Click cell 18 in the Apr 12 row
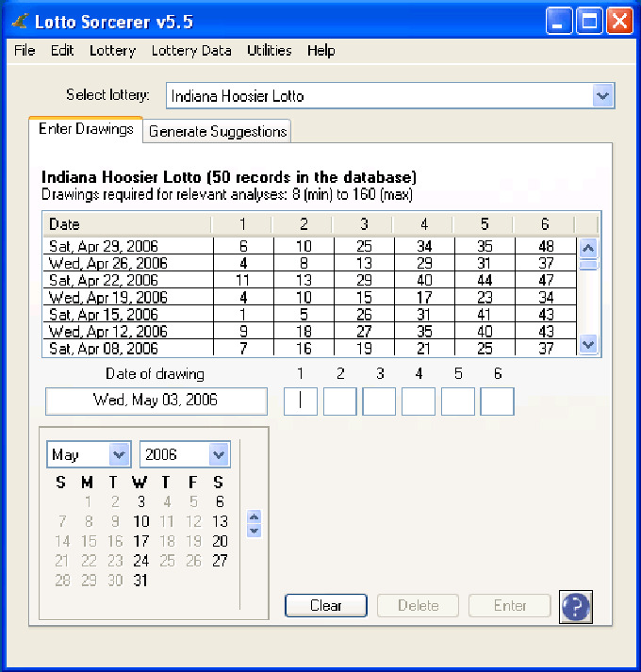The width and height of the screenshot is (641, 672). click(304, 331)
